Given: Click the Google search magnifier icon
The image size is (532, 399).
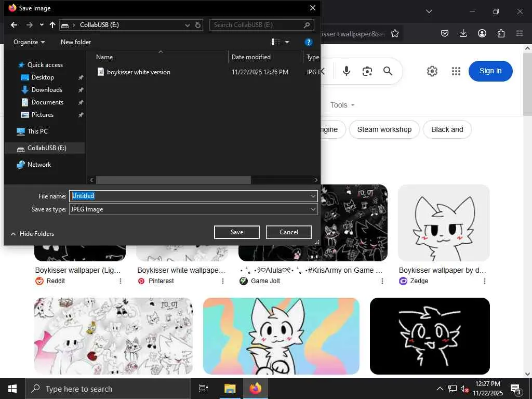Looking at the screenshot, I should (x=388, y=71).
